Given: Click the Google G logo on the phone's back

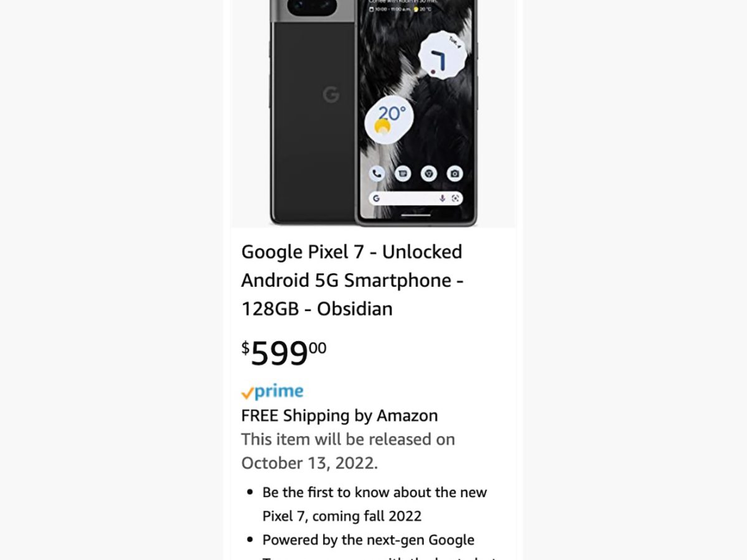Looking at the screenshot, I should point(331,95).
